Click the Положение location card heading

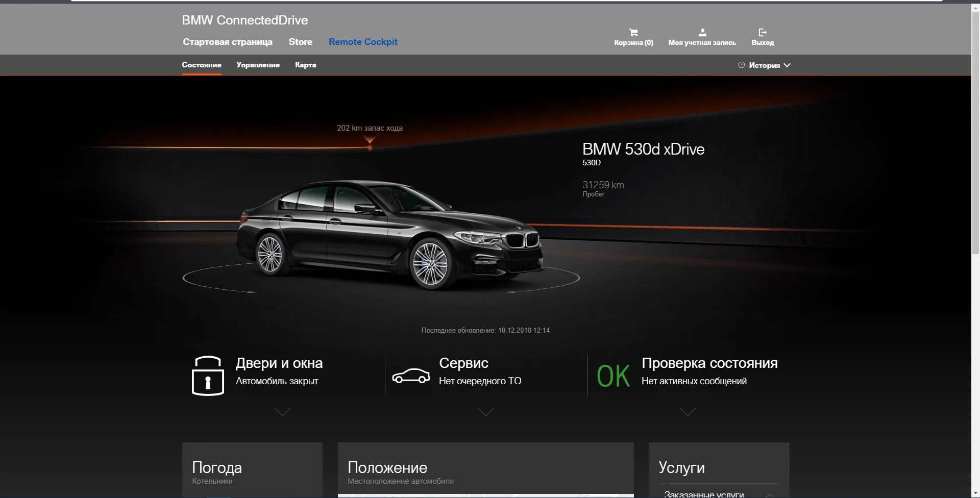tap(387, 467)
